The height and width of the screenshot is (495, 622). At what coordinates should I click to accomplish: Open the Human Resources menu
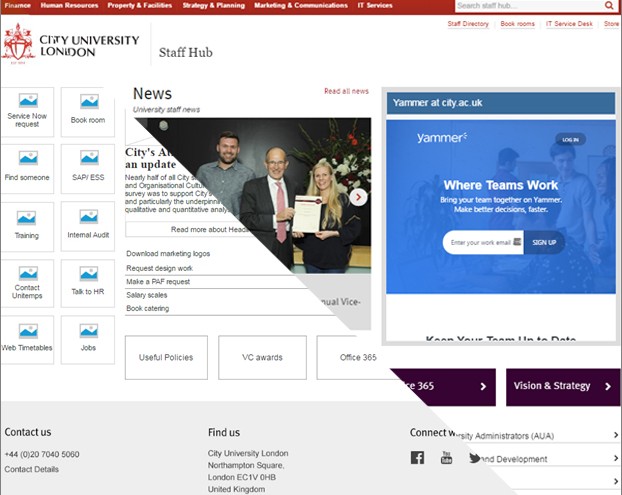click(x=69, y=6)
